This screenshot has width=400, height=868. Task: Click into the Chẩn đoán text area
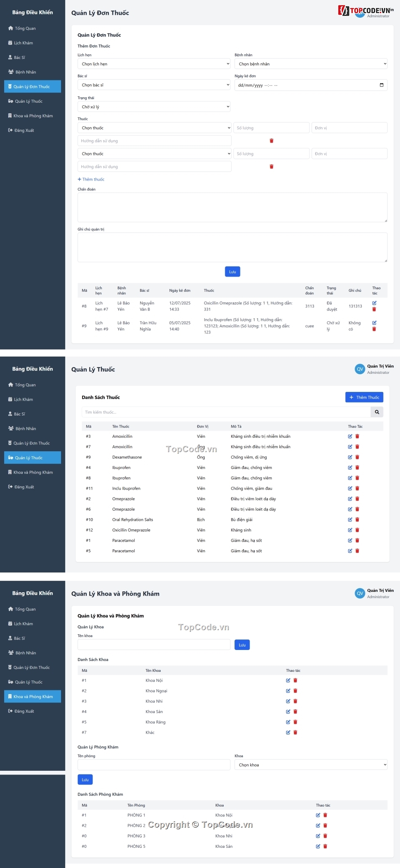(232, 207)
